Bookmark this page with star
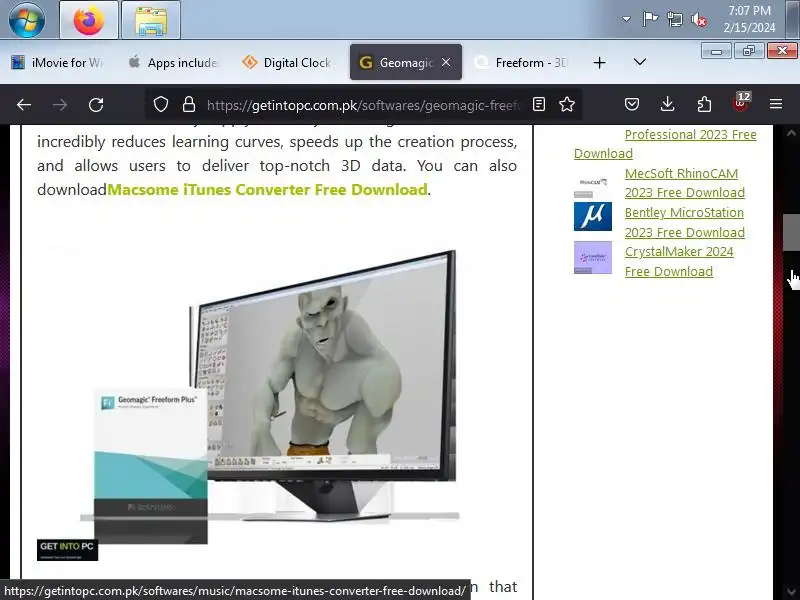 pyautogui.click(x=567, y=105)
